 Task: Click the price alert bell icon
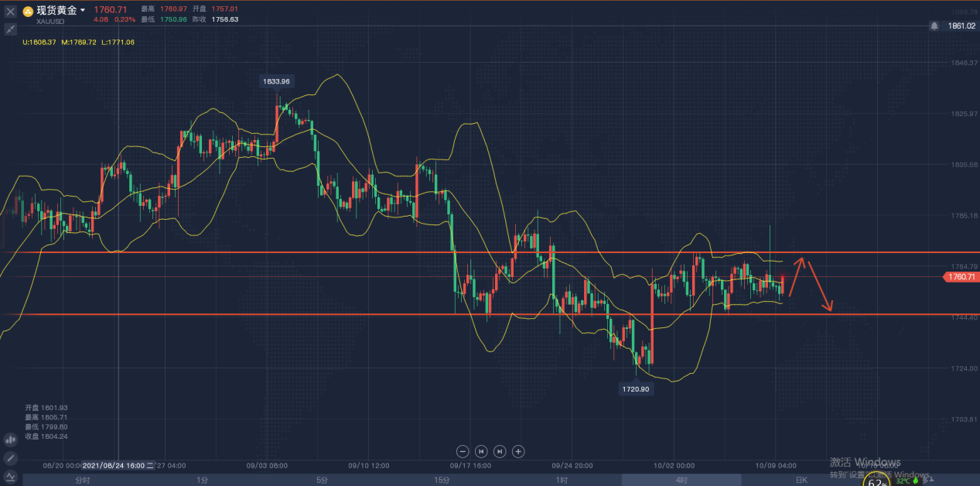coord(934,26)
